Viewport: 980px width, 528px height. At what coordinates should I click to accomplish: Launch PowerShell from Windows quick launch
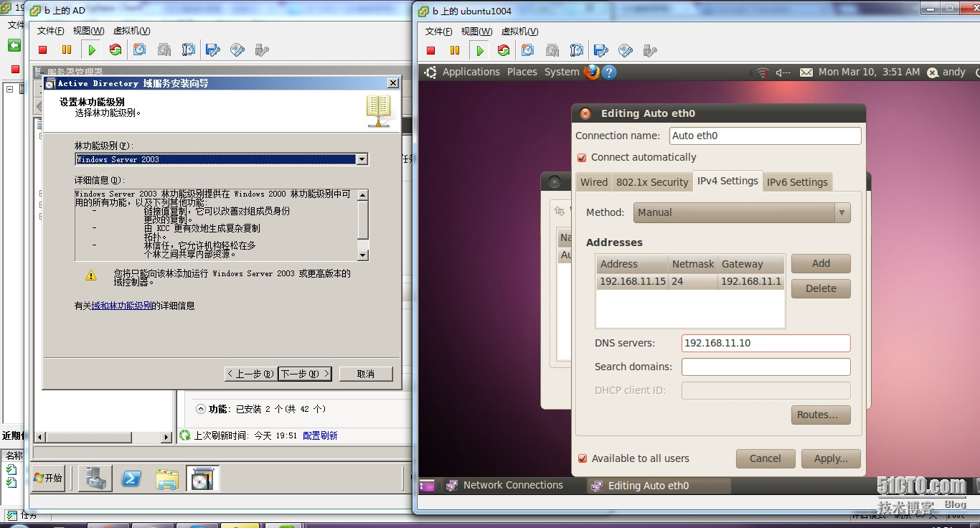pyautogui.click(x=131, y=478)
